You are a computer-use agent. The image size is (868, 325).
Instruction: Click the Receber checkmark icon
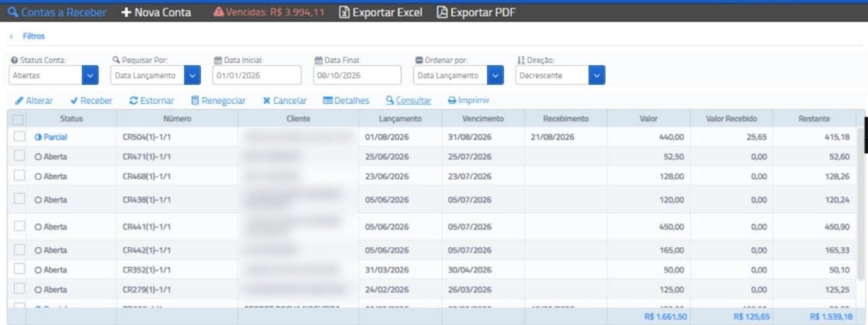(x=74, y=101)
